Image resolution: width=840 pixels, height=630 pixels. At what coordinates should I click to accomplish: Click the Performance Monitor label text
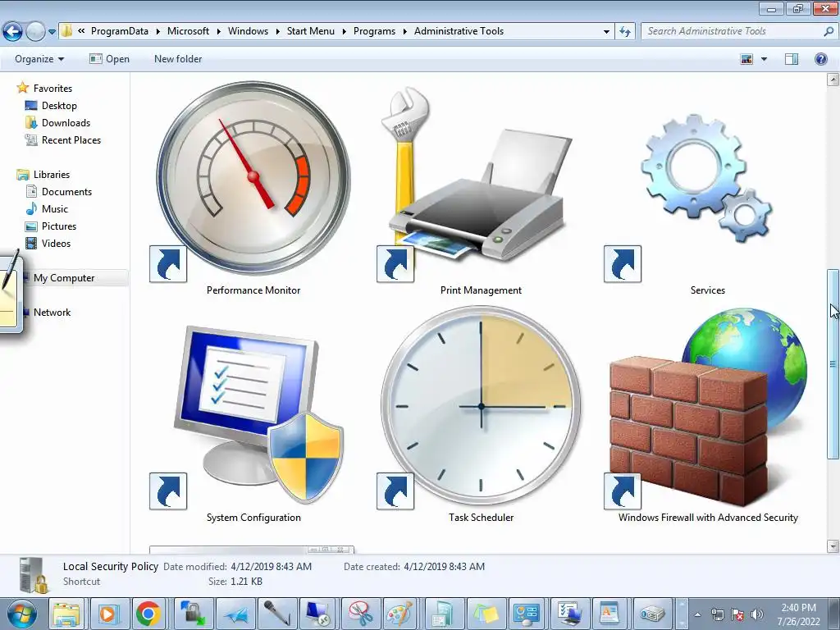point(253,290)
